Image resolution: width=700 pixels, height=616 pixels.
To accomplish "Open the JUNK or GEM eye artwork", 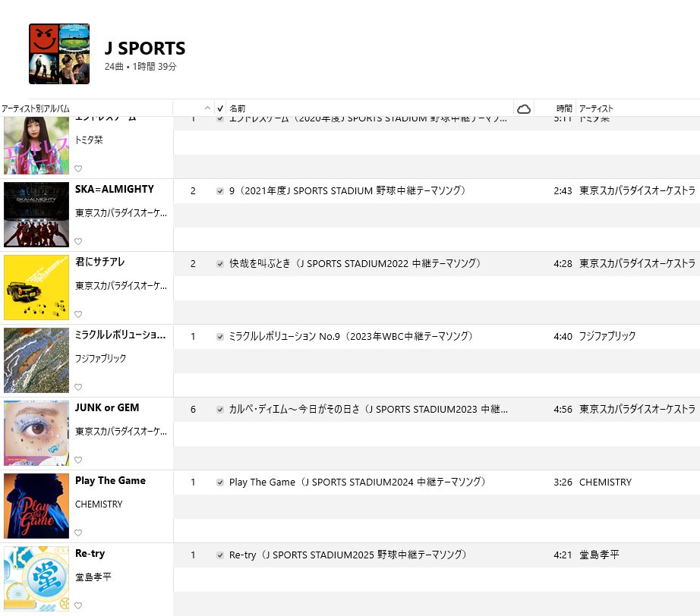I will [x=36, y=433].
